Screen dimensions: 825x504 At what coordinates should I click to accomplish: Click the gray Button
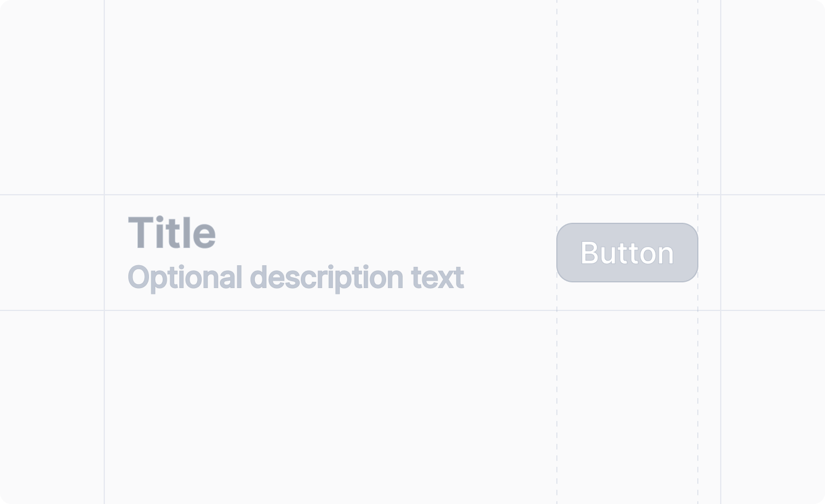pyautogui.click(x=627, y=253)
